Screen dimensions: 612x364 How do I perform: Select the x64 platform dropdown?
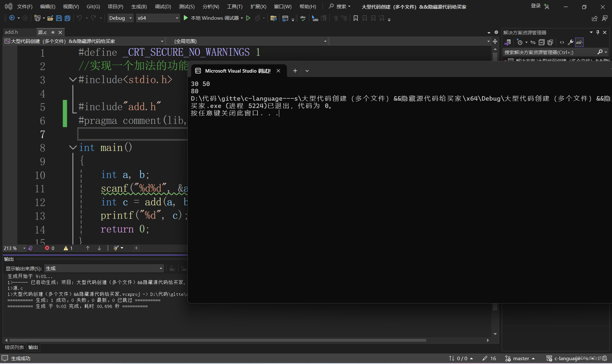157,18
